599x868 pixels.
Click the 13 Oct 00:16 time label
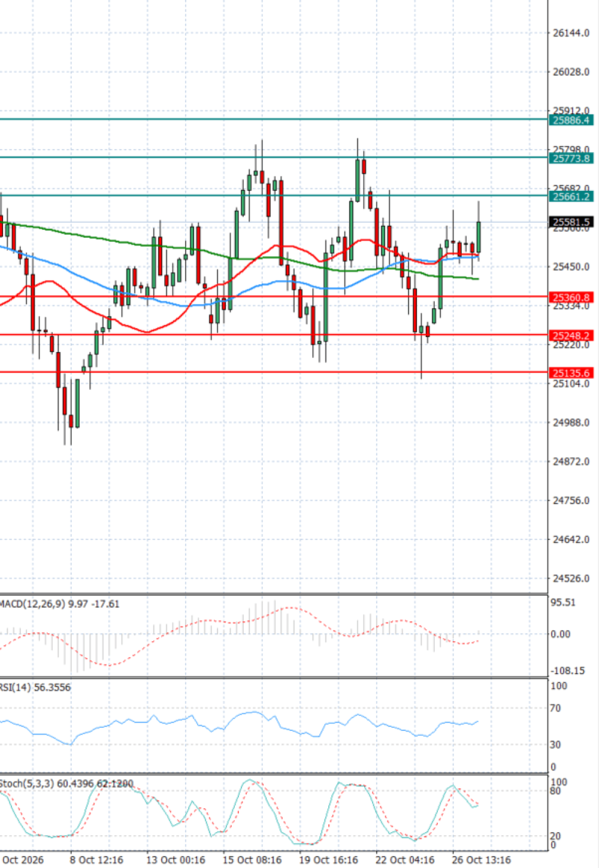pos(176,860)
